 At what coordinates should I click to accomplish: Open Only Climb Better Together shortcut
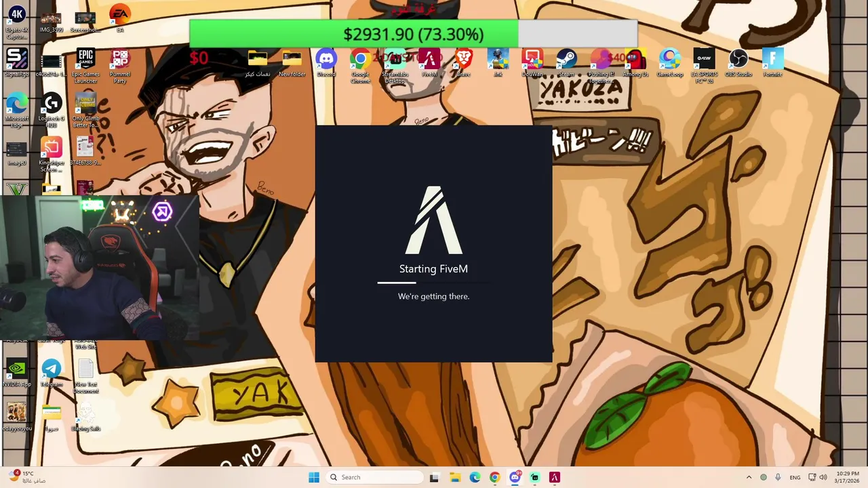pyautogui.click(x=85, y=110)
